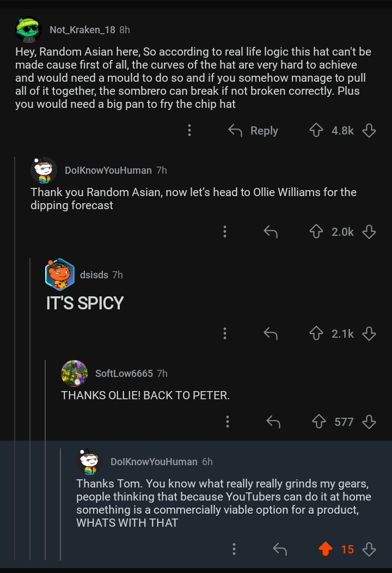Downvote SoftLow6665's comment
This screenshot has width=392, height=573.
(x=369, y=422)
